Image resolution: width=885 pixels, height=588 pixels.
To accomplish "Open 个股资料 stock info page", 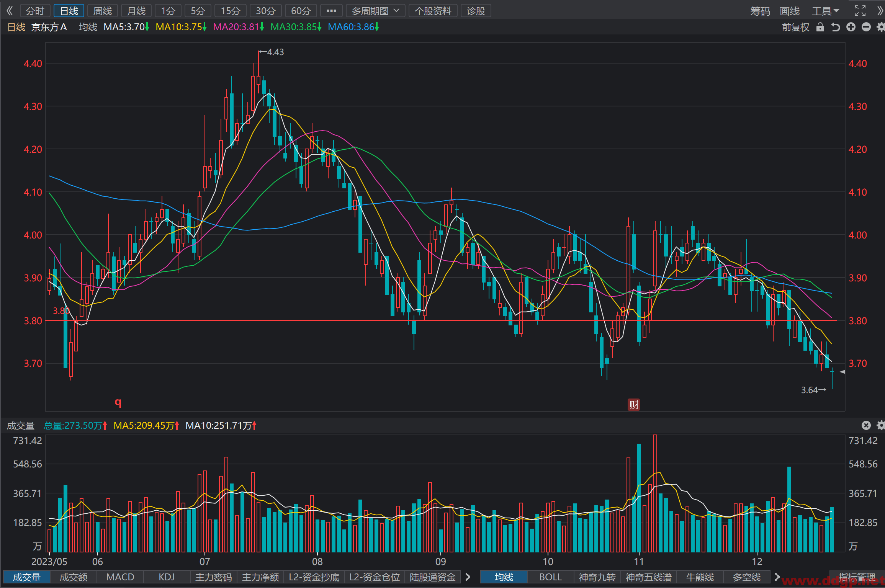I will 433,11.
